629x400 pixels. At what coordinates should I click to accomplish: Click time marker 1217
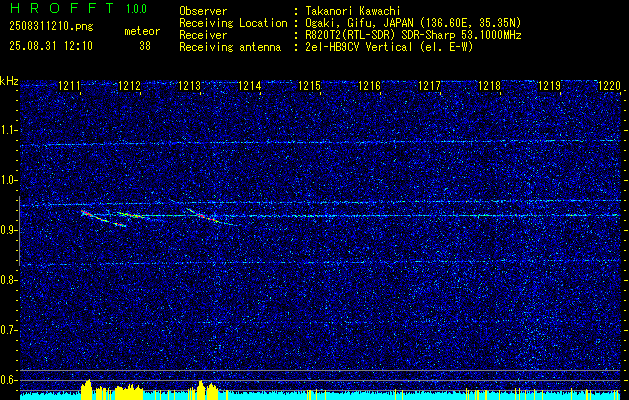coord(429,85)
